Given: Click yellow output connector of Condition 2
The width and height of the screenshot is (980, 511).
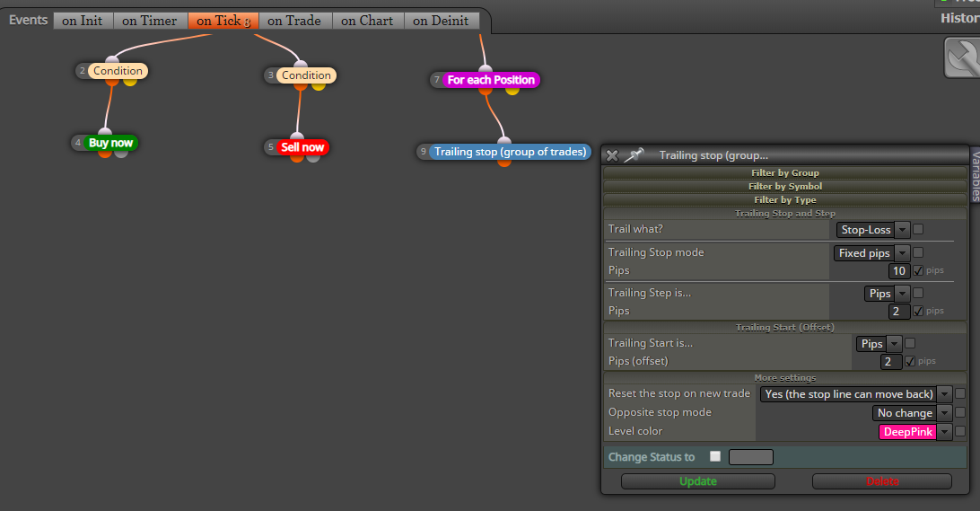Looking at the screenshot, I should pyautogui.click(x=130, y=82).
